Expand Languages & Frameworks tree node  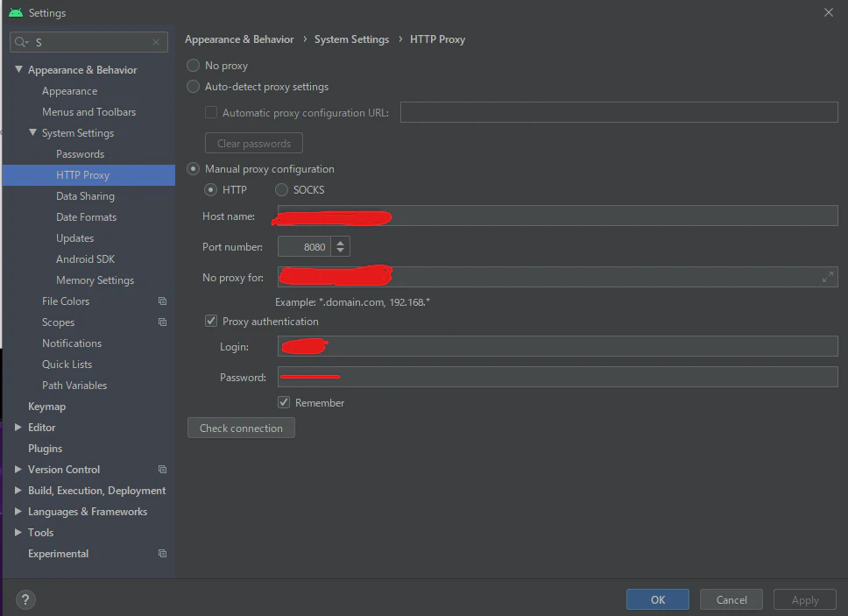tap(18, 512)
